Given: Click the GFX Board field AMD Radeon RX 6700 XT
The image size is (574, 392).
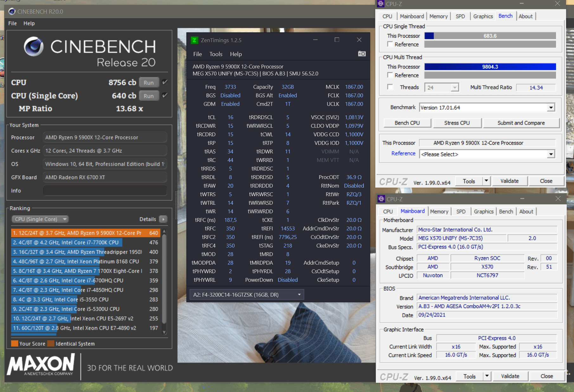Looking at the screenshot, I should click(105, 177).
